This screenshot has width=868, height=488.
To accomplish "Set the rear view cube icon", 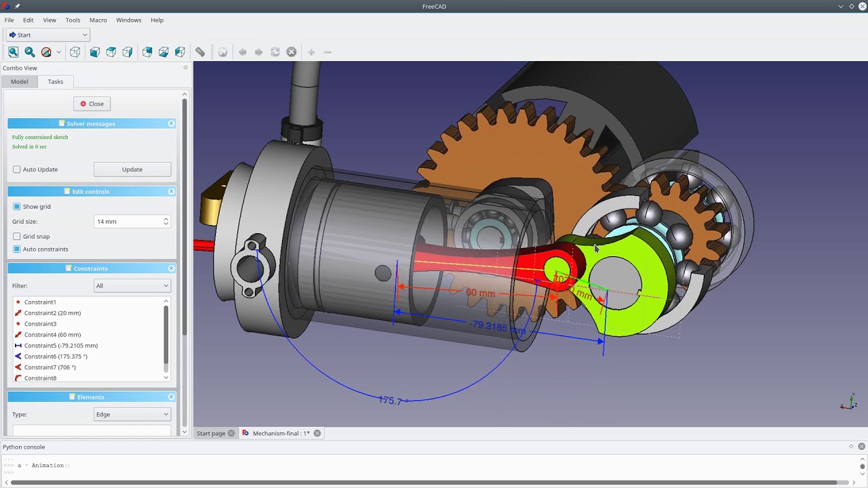I will [147, 52].
